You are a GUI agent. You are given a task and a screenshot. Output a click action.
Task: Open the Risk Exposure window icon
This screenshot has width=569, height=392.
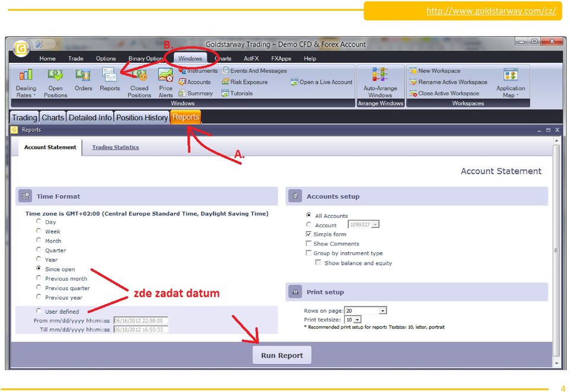pos(225,82)
